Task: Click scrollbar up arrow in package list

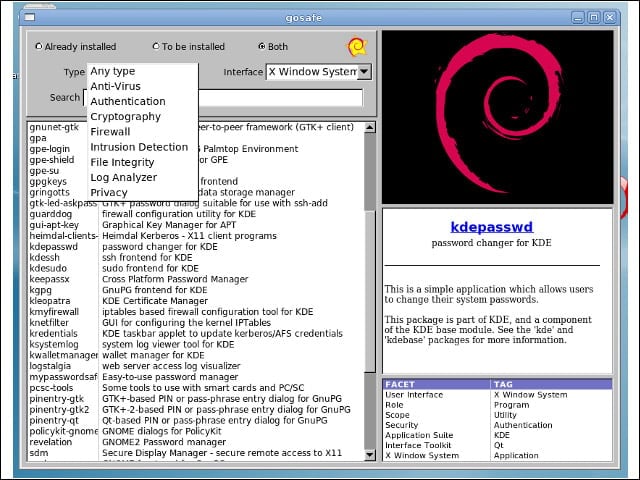Action: [x=370, y=127]
